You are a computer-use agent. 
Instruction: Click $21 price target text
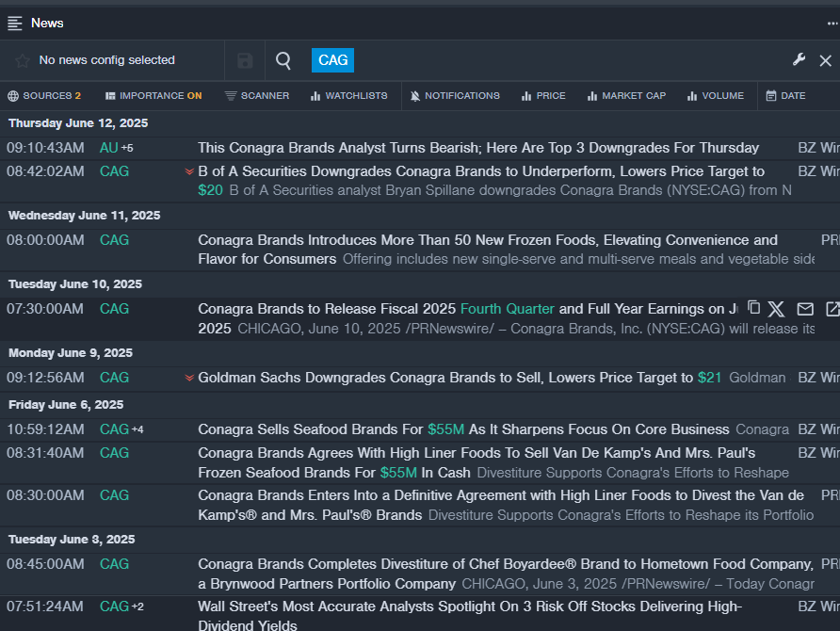pos(709,378)
